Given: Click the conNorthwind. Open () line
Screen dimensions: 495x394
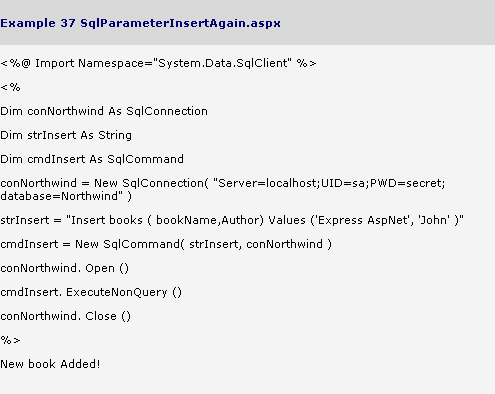Looking at the screenshot, I should point(64,268).
